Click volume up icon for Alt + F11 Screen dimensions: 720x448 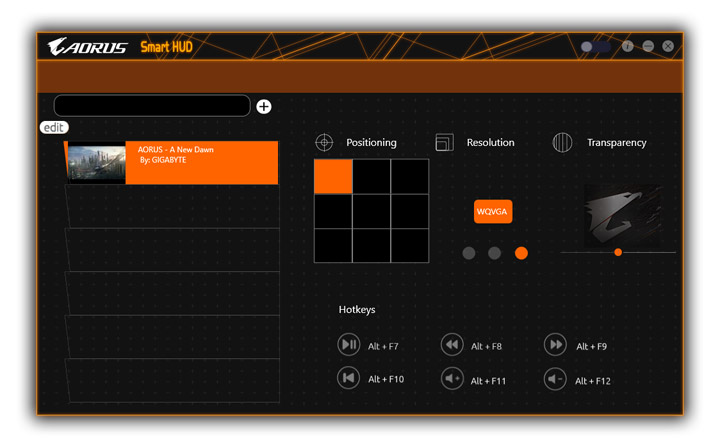(452, 379)
